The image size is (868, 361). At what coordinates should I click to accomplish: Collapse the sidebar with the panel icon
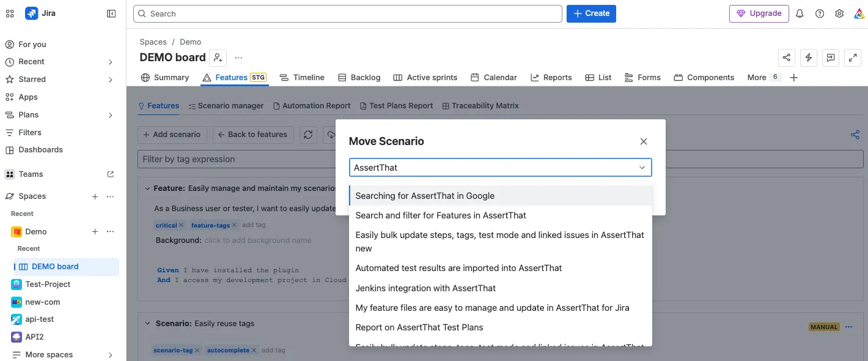111,13
